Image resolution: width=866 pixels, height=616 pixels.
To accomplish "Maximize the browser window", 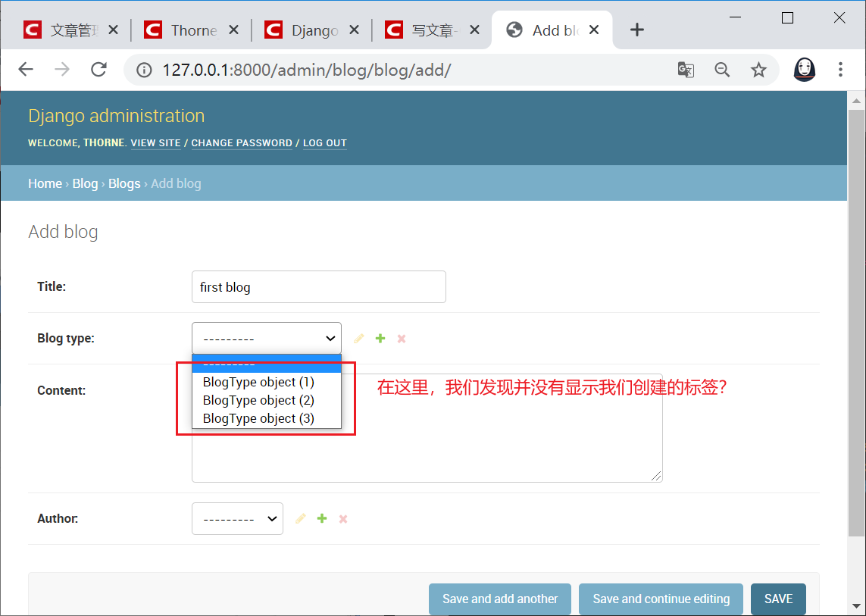I will coord(787,17).
